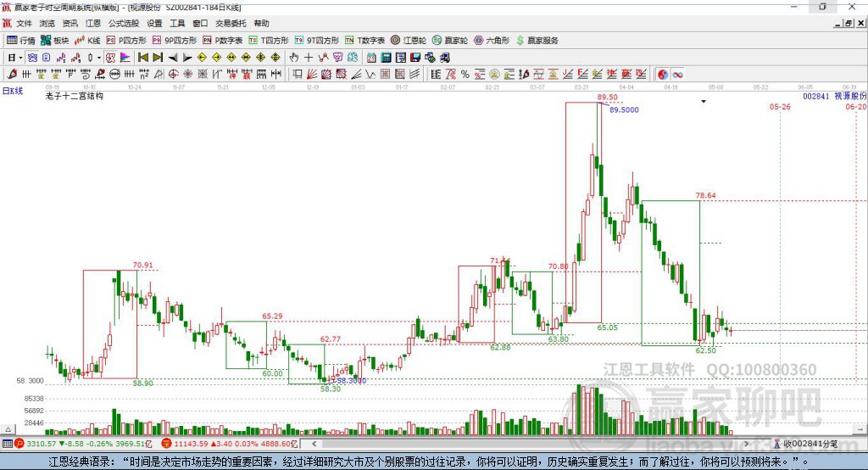Open the dropdown triangle near chart top
868x470 pixels.
(704, 102)
